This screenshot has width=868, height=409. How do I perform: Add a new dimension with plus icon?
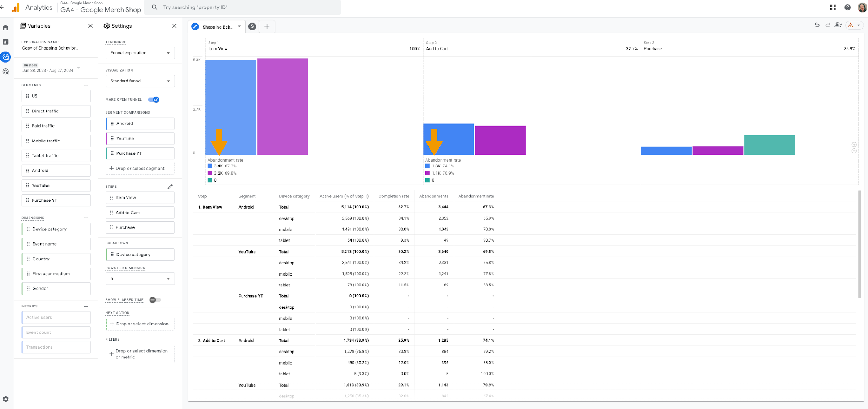pyautogui.click(x=86, y=218)
